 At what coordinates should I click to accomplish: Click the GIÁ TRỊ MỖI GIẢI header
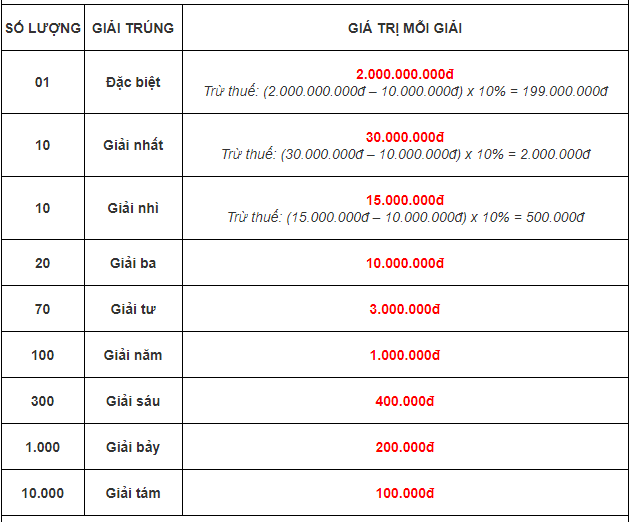tap(404, 28)
